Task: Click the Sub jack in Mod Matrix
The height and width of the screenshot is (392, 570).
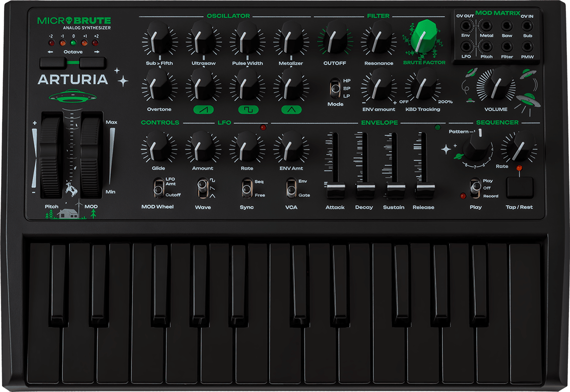Action: pyautogui.click(x=527, y=26)
